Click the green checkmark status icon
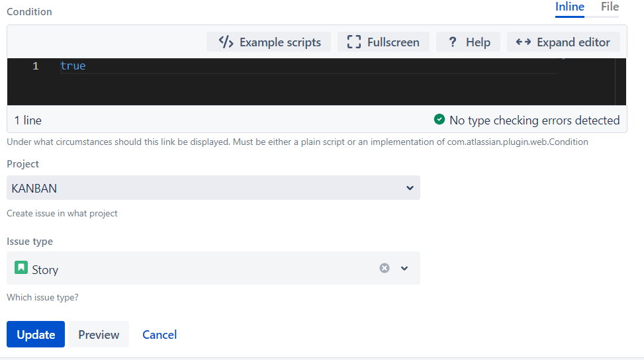The image size is (644, 360). (x=439, y=120)
